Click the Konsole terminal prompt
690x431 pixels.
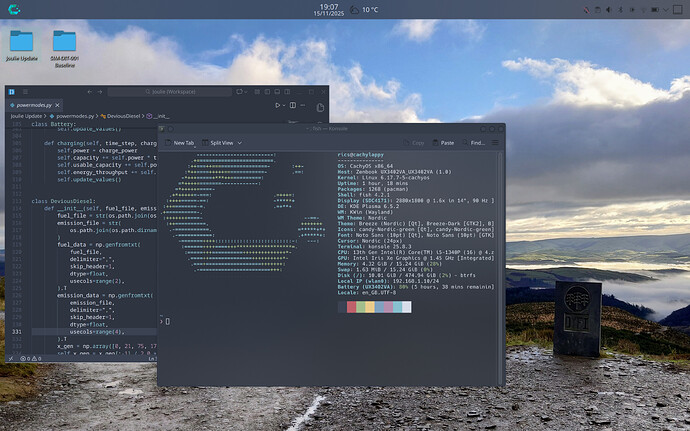165,321
